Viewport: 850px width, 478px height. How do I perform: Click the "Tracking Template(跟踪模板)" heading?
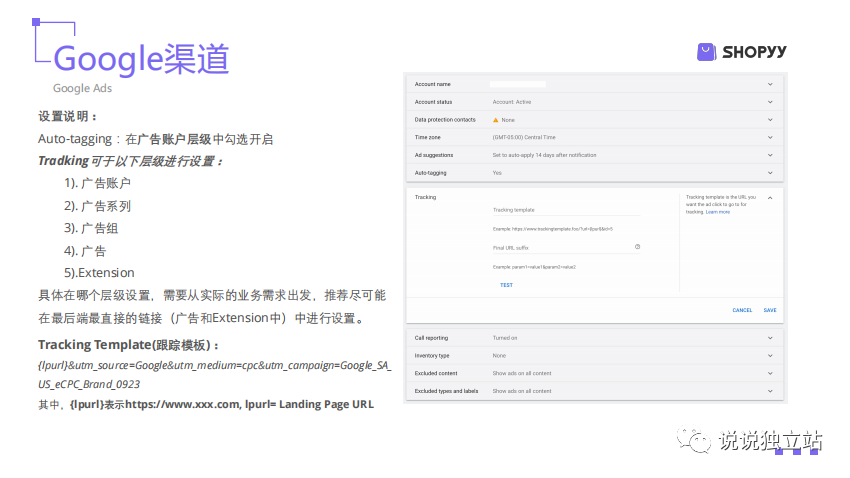(x=128, y=345)
